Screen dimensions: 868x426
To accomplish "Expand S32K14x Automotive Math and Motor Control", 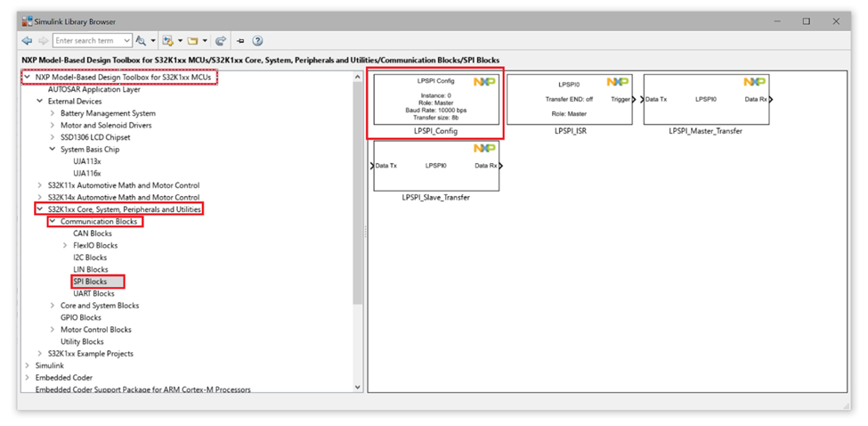I will click(39, 197).
